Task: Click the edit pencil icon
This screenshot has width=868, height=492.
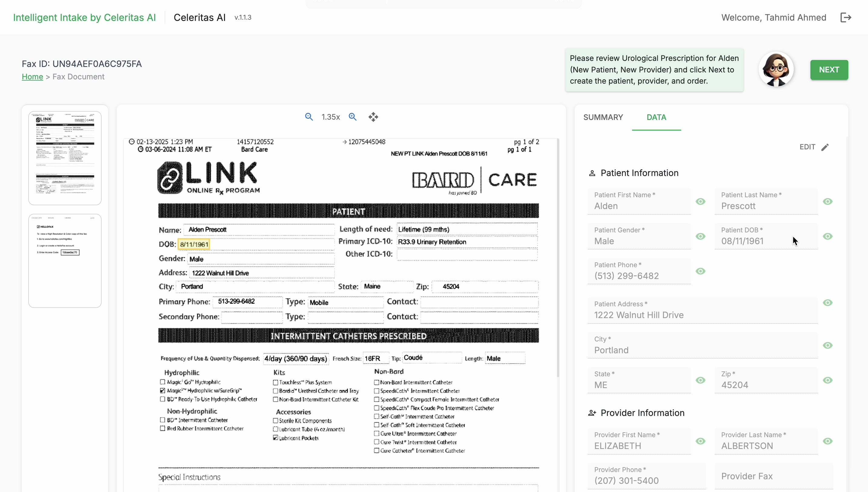Action: tap(825, 147)
